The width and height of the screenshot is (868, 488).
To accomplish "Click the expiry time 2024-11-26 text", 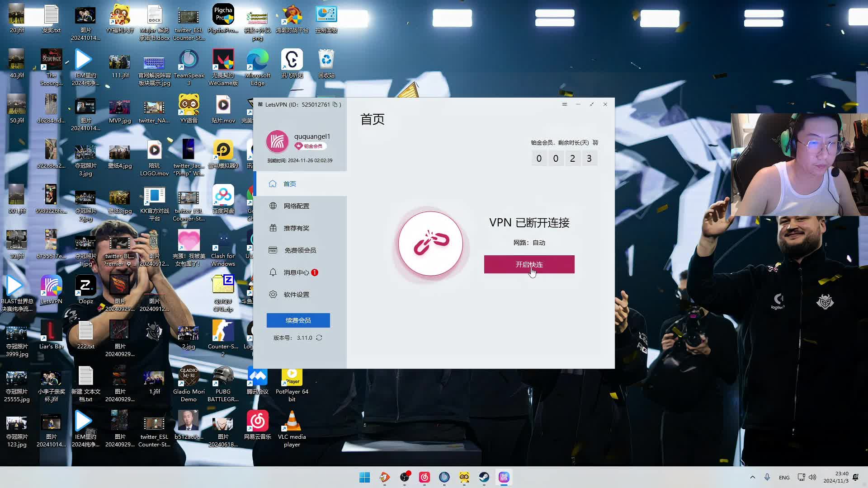I will tap(300, 160).
